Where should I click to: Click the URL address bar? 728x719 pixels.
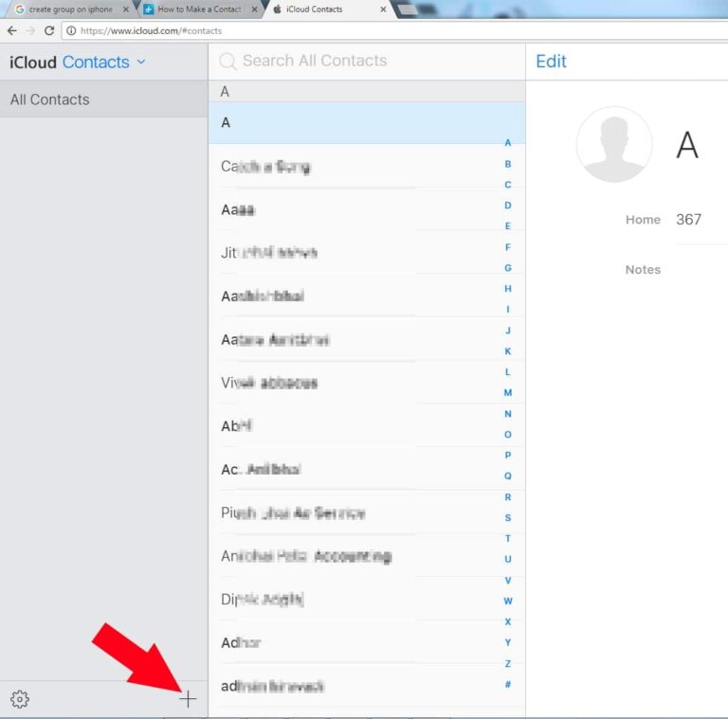point(394,30)
